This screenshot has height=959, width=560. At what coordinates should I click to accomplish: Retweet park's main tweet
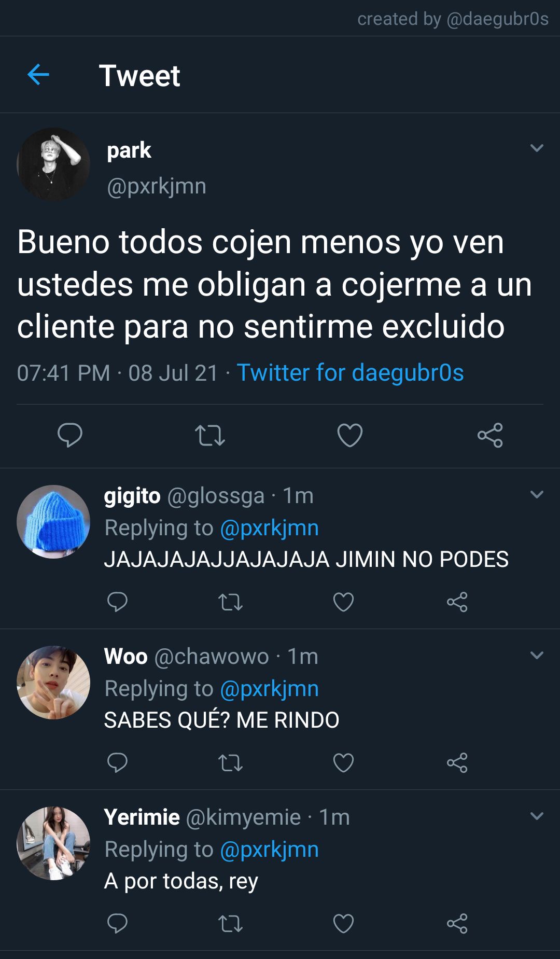[210, 435]
